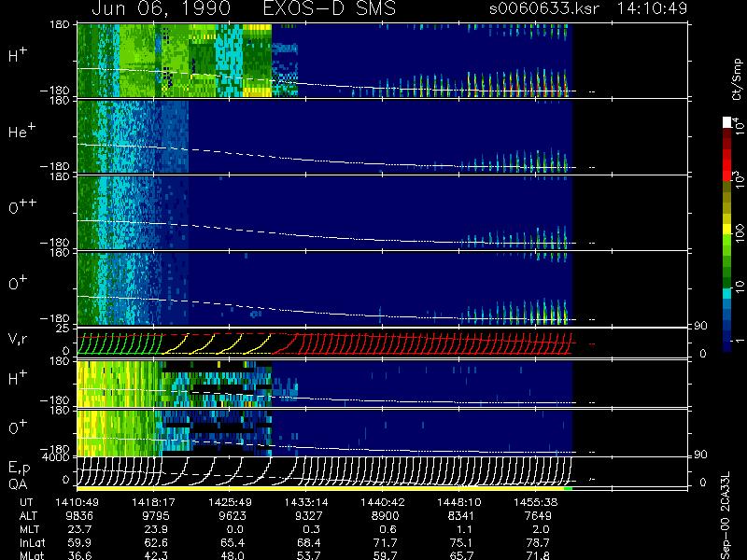The height and width of the screenshot is (560, 747).
Task: Click the ALT value '7649'
Action: click(538, 516)
